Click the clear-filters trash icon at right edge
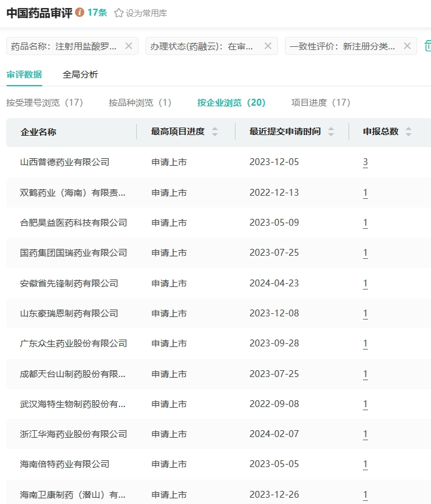431x504 pixels. (x=427, y=46)
